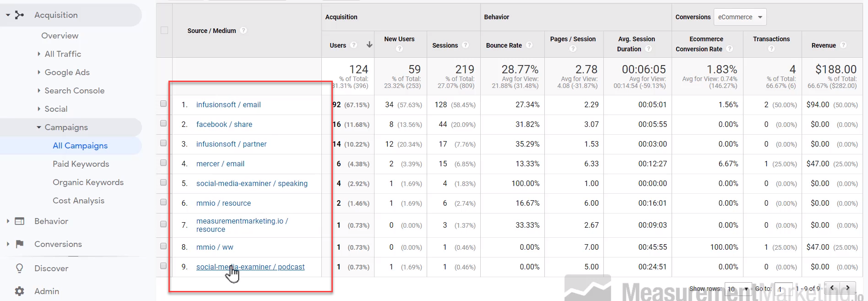Sort table by Transactions column header
The width and height of the screenshot is (868, 301).
pos(771,39)
